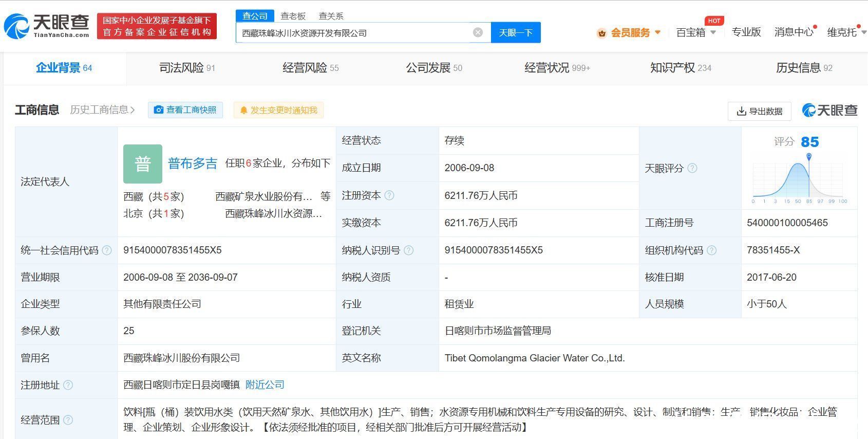Open legal representative 普布多吉 link
868x439 pixels.
point(193,163)
